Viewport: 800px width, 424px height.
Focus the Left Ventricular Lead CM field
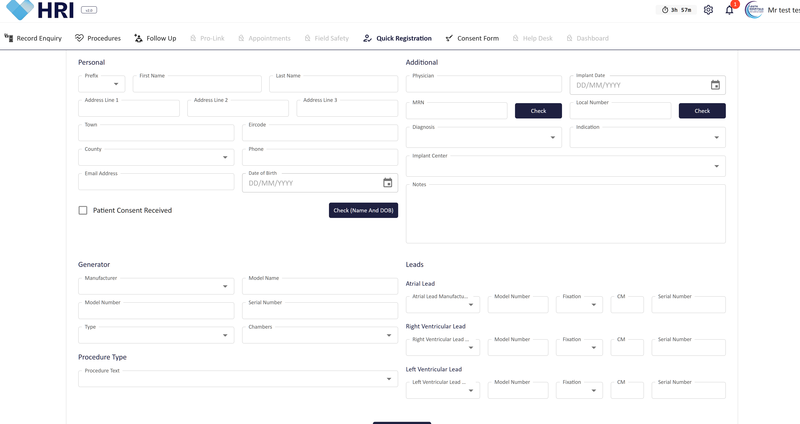627,390
